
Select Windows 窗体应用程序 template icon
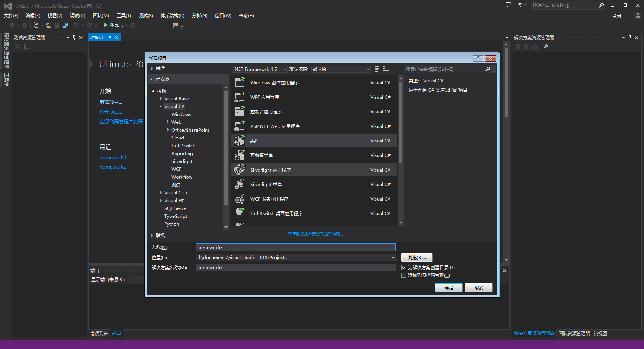pos(240,82)
